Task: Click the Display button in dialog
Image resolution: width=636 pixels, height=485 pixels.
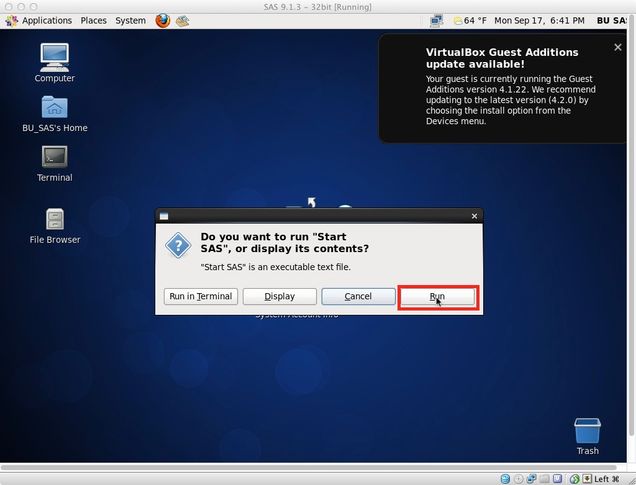Action: click(279, 296)
